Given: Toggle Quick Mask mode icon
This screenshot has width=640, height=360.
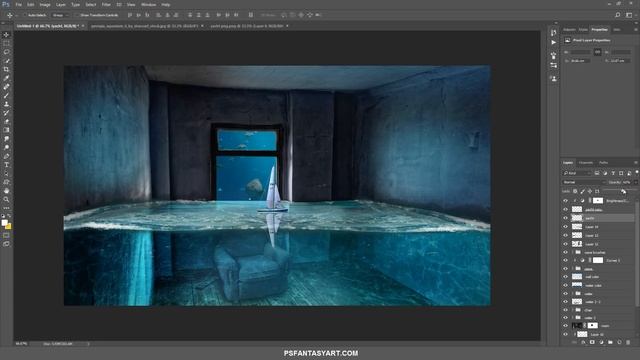Looking at the screenshot, I should click(6, 235).
